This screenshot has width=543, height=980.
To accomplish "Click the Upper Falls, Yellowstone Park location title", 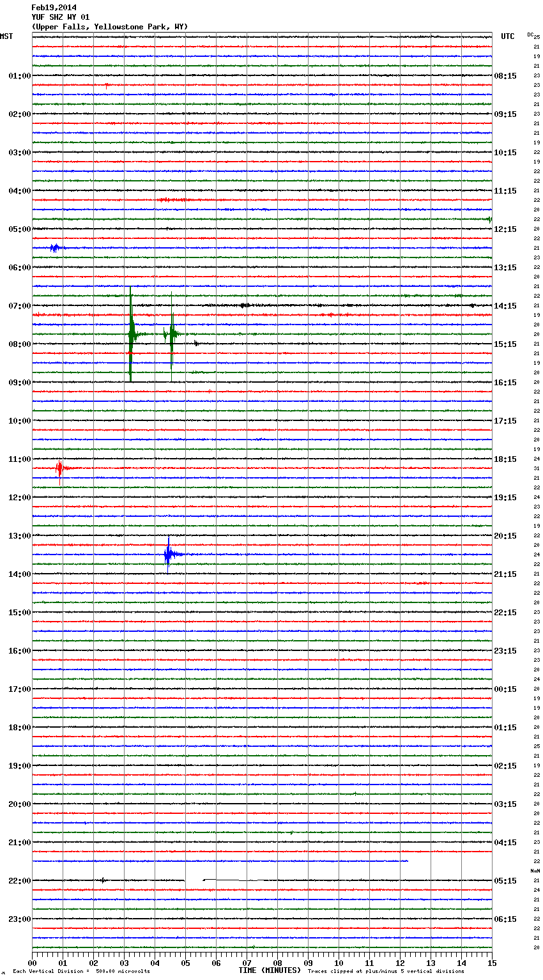I will (x=109, y=27).
